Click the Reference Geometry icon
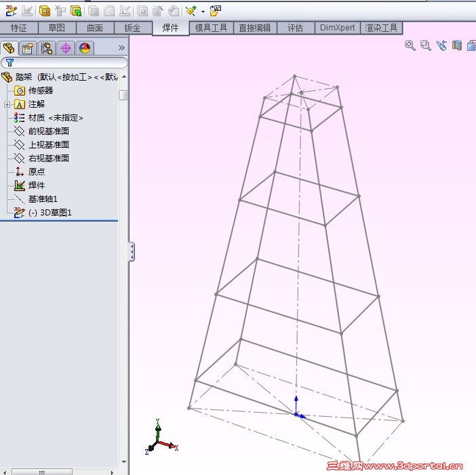The image size is (476, 475). [x=191, y=12]
